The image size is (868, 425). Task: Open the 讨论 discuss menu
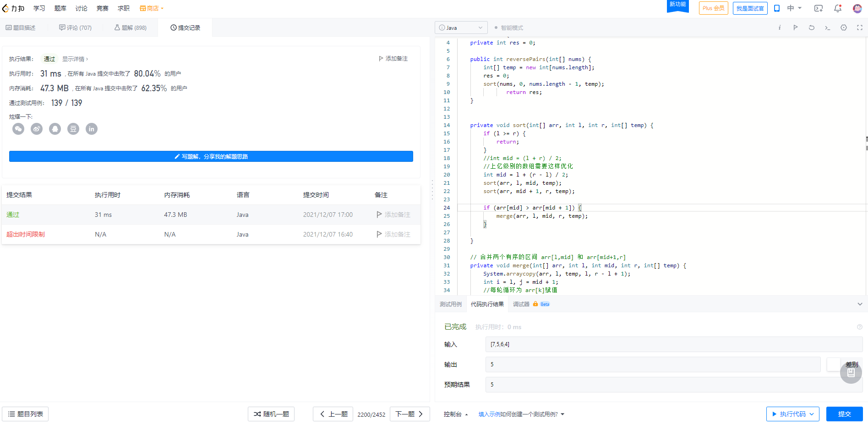(x=82, y=8)
